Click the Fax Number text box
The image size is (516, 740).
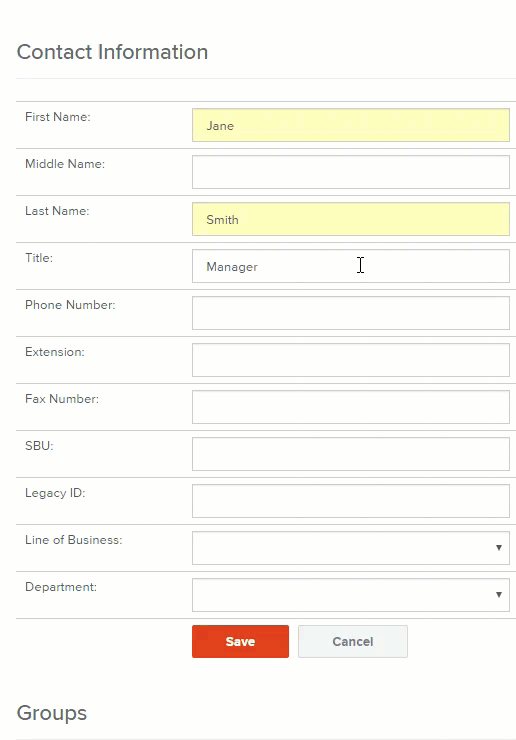pos(351,407)
